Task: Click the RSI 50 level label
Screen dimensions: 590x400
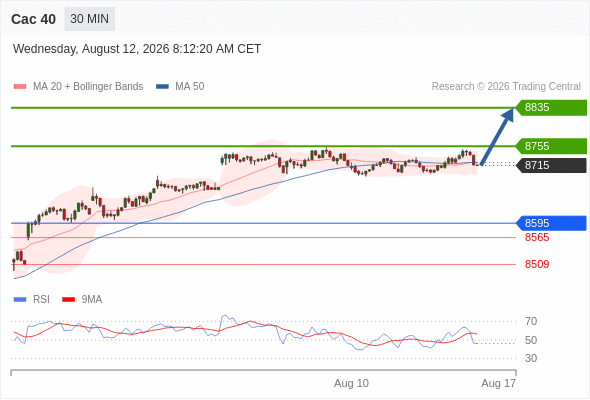Action: point(531,340)
